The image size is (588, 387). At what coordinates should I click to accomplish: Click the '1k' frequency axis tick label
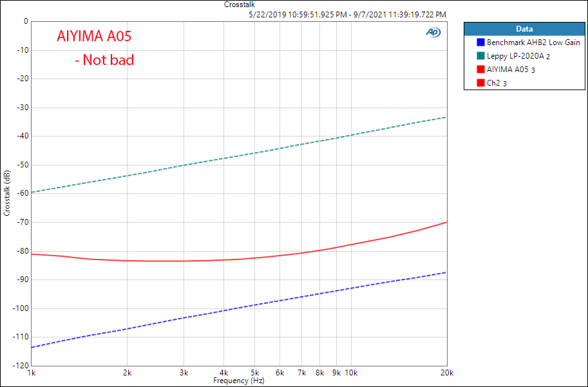tap(32, 373)
